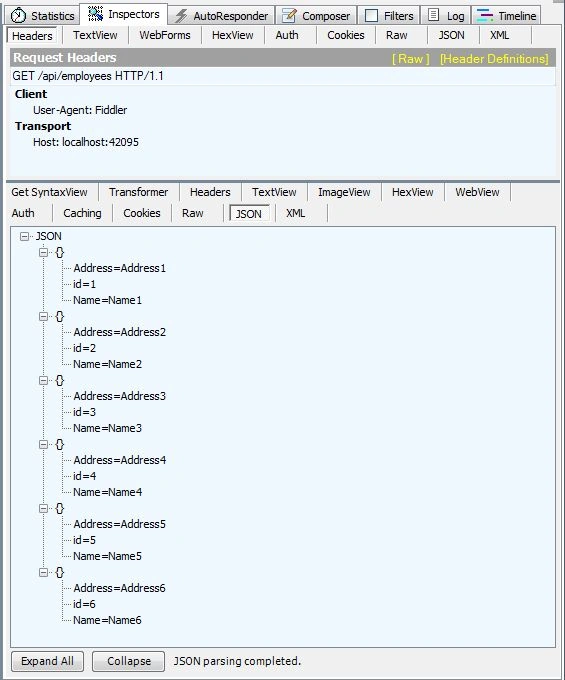
Task: Open the response XML tab
Action: click(x=296, y=213)
